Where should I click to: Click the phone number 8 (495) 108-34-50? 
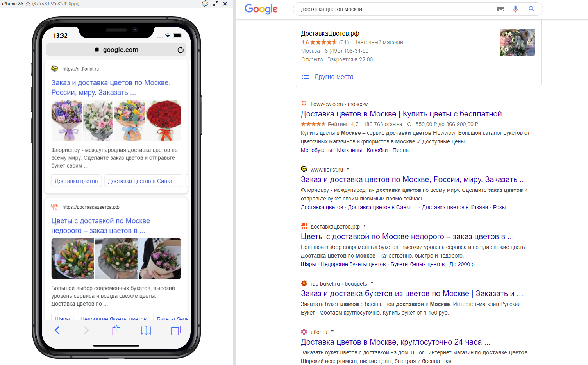coord(347,51)
